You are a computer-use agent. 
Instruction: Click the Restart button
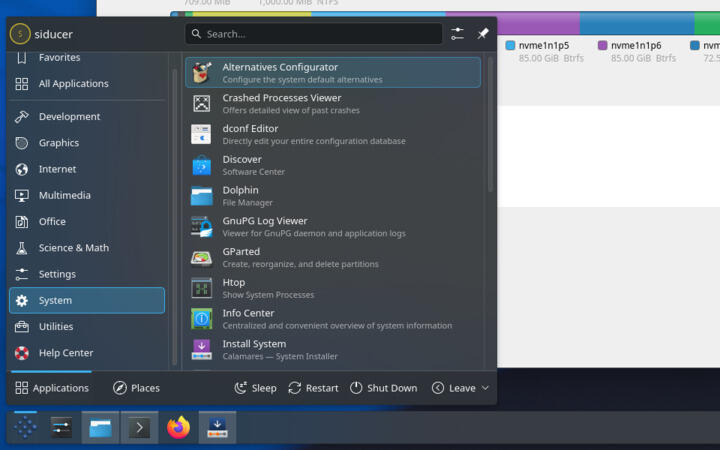313,388
